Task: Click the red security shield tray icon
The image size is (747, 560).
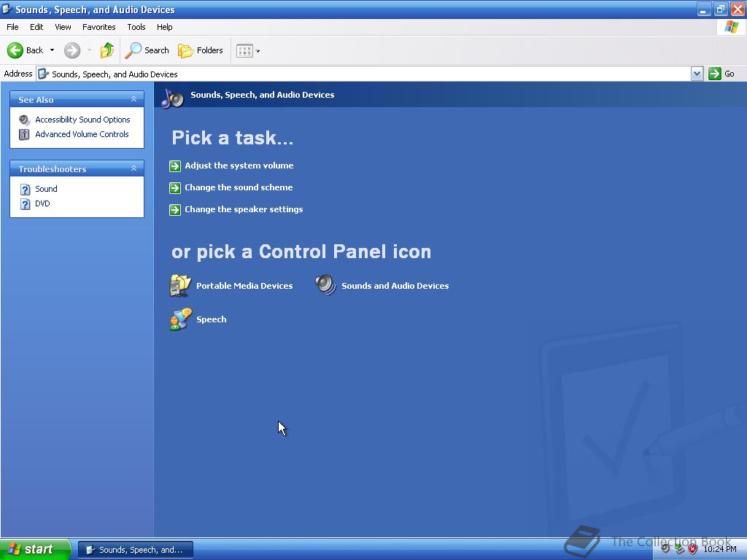Action: [693, 550]
